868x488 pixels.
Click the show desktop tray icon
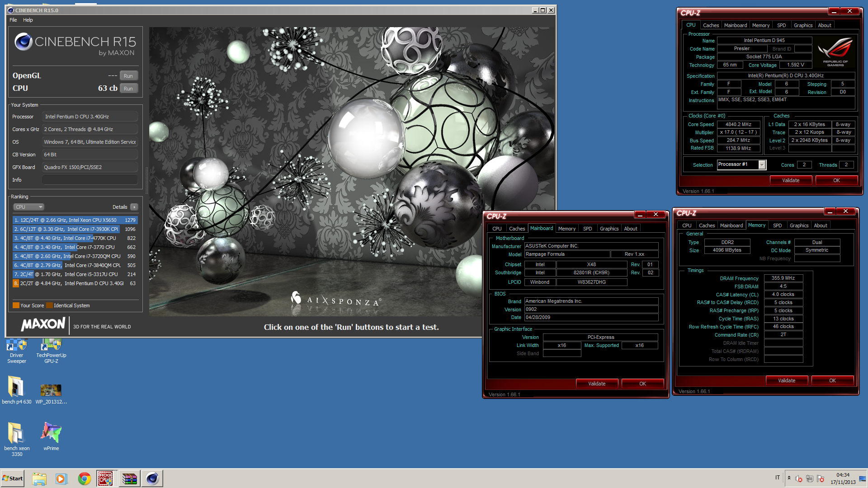click(x=863, y=479)
